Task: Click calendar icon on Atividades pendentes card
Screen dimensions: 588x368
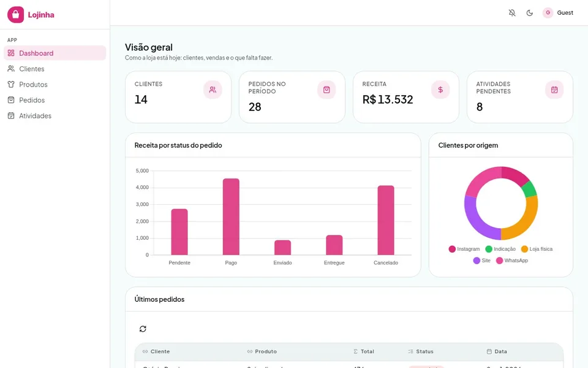Action: (x=554, y=90)
